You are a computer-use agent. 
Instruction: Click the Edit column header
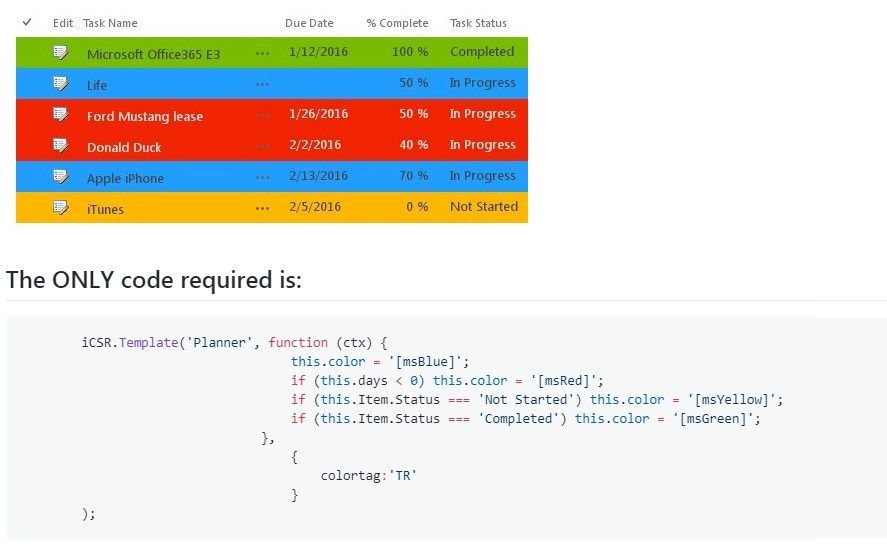tap(63, 23)
